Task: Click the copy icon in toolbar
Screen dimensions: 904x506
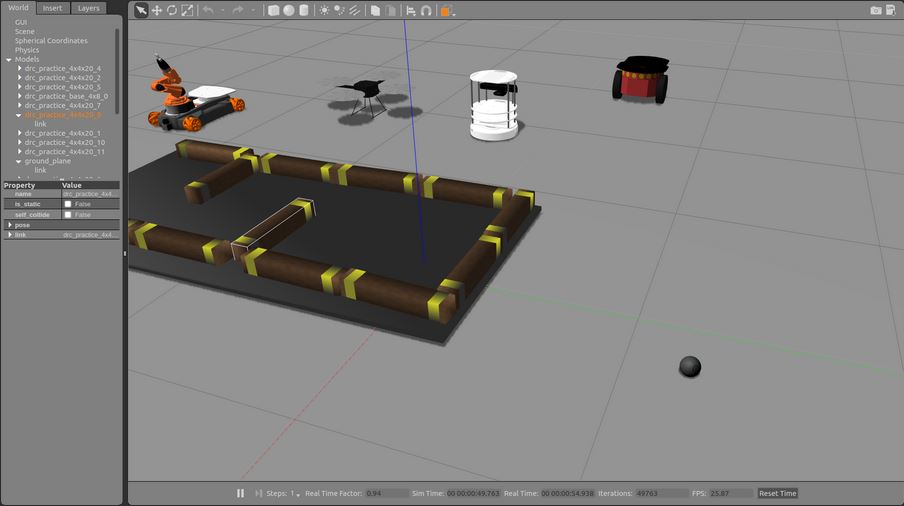Action: point(375,10)
